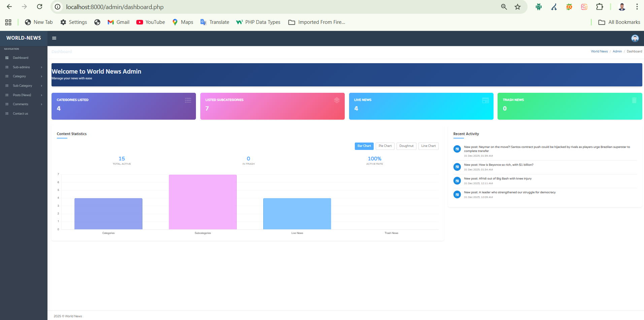Viewport: 644px width, 320px height.
Task: Bookmark this page with the star icon
Action: (x=517, y=7)
